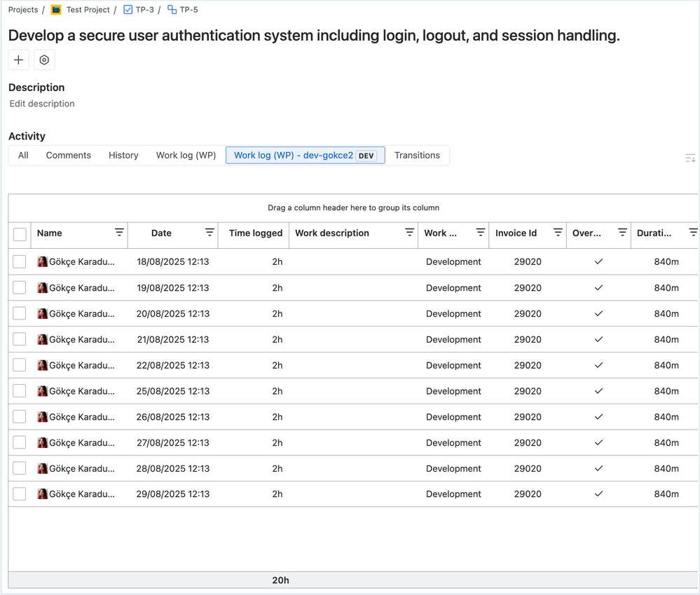Open the settings gear icon below the title
The width and height of the screenshot is (700, 595).
coord(43,60)
